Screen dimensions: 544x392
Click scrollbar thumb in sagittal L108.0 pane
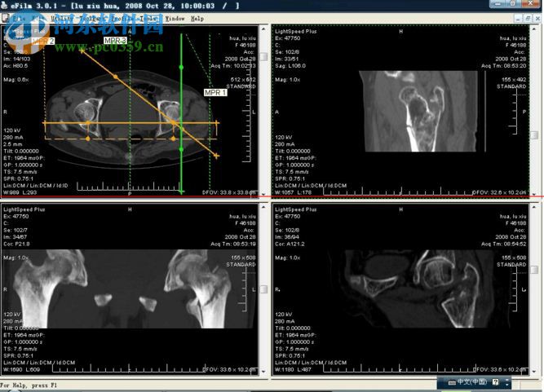[535, 134]
